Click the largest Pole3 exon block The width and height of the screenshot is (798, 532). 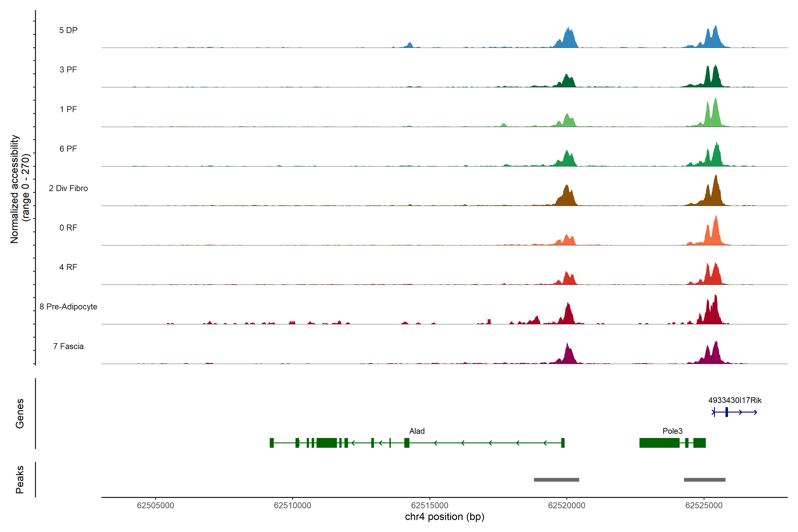(x=659, y=443)
